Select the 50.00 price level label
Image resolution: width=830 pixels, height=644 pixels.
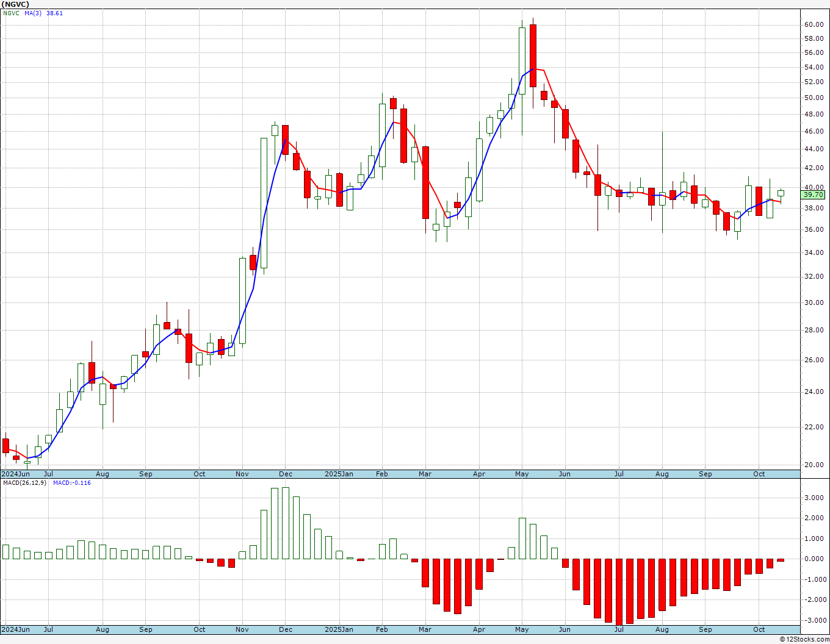pyautogui.click(x=814, y=98)
